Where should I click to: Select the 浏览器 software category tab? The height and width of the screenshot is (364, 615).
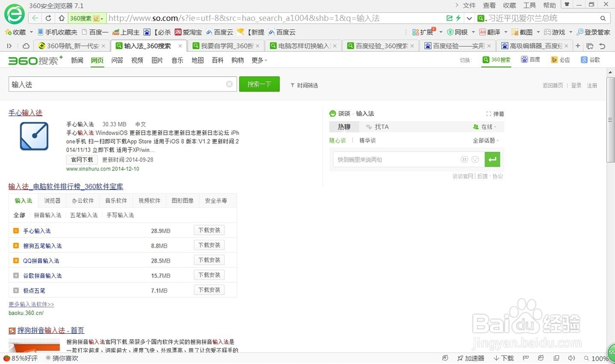click(52, 200)
